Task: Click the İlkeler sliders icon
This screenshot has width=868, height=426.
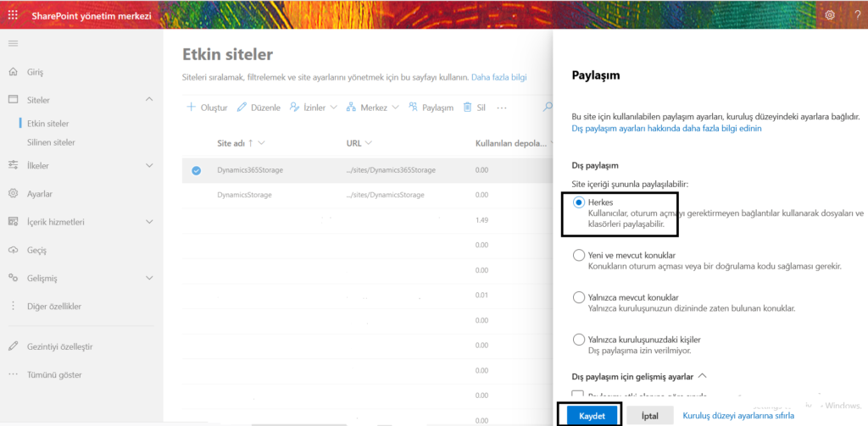Action: (14, 165)
